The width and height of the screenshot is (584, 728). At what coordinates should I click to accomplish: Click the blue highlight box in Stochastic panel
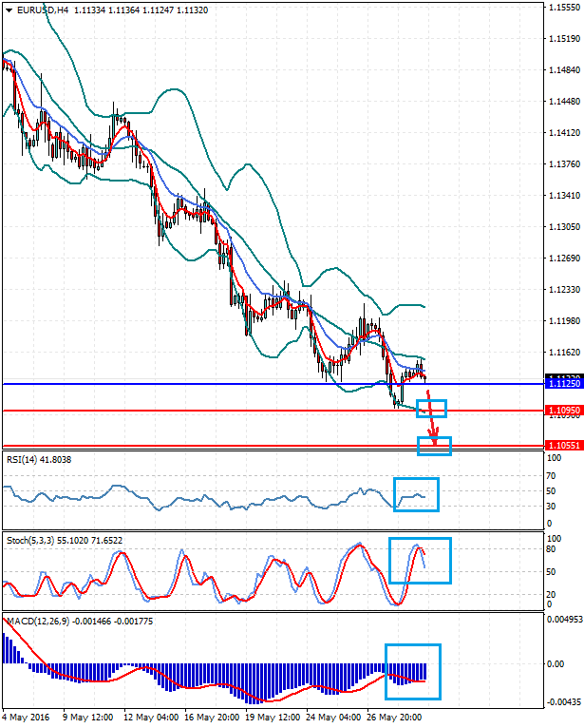[x=420, y=561]
